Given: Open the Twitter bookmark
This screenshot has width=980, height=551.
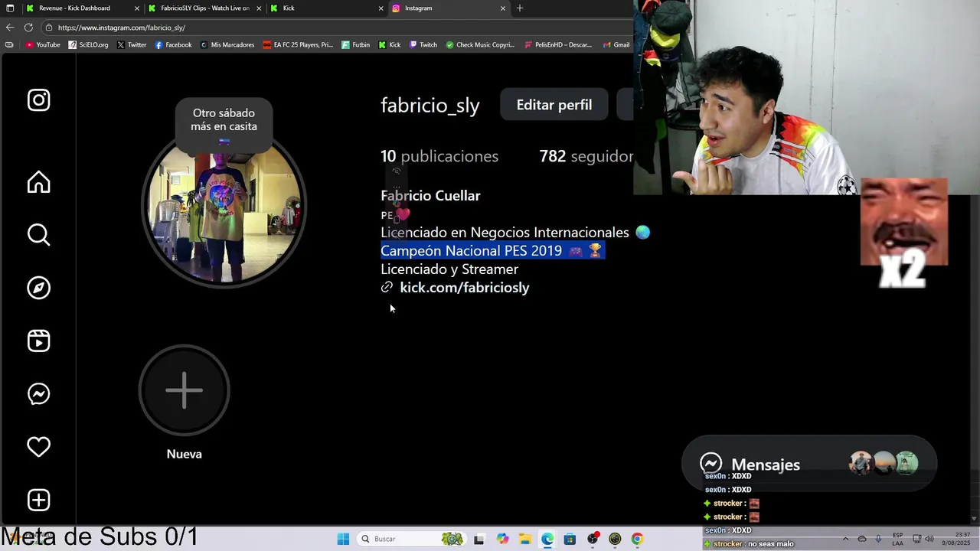Looking at the screenshot, I should click(x=131, y=45).
